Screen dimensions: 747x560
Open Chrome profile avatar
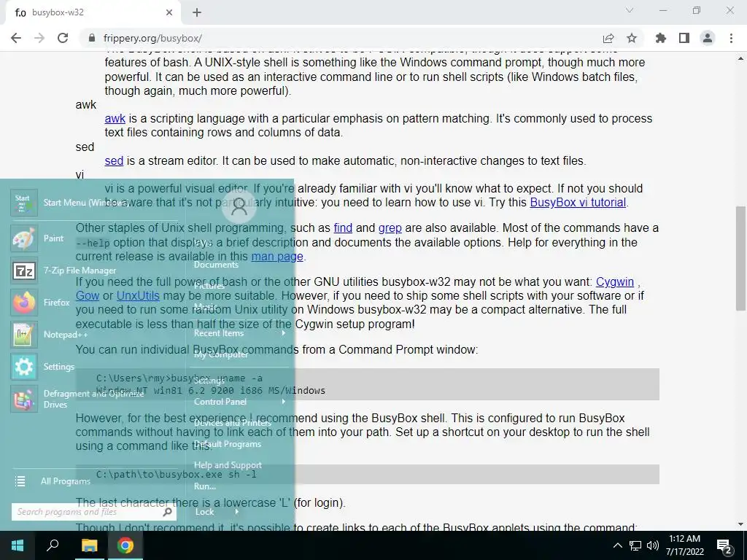coord(708,38)
